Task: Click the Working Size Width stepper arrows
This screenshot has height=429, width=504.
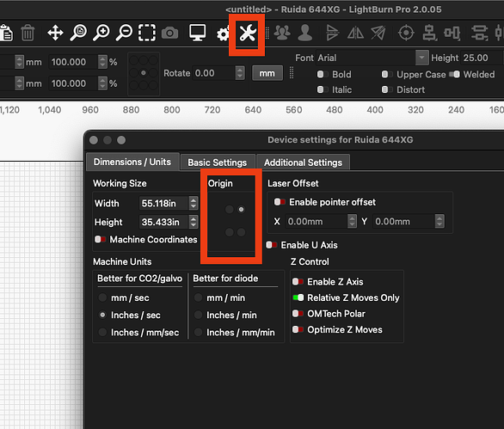Action: (x=194, y=203)
